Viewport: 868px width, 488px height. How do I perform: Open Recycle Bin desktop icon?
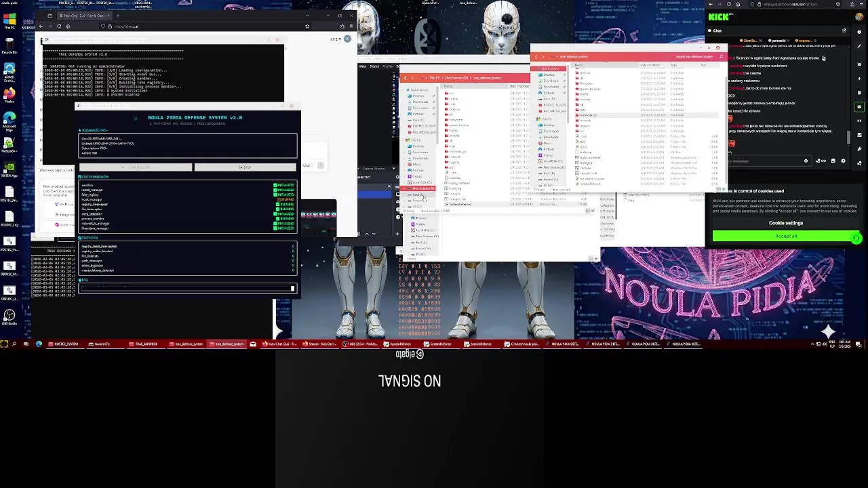pos(9,44)
